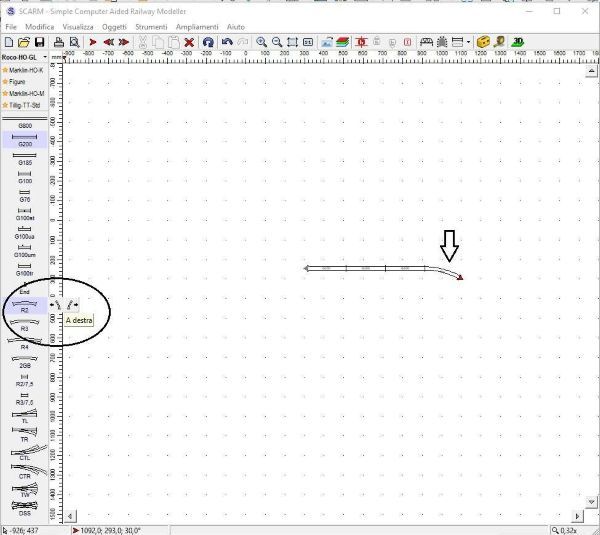Open the Strumenti menu
This screenshot has width=600, height=535.
pos(151,25)
